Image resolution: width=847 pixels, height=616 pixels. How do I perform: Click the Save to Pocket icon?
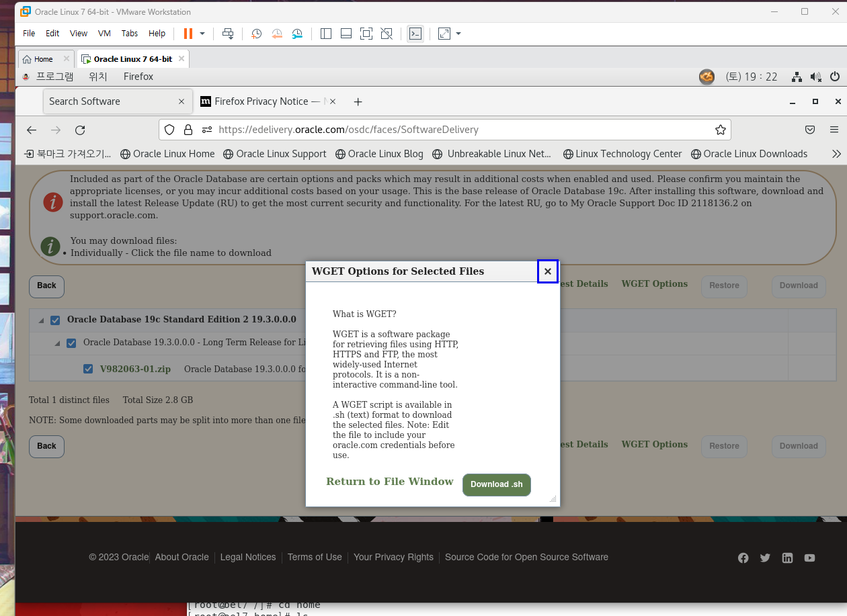pyautogui.click(x=810, y=130)
